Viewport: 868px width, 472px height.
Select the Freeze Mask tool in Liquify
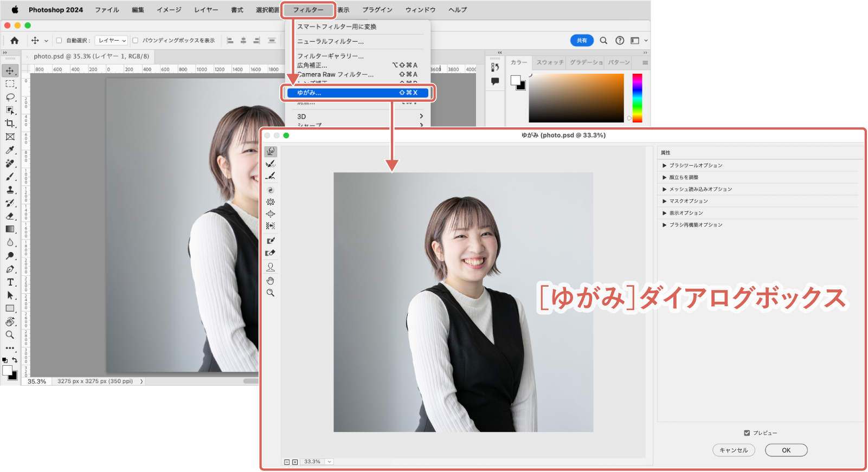pos(271,241)
